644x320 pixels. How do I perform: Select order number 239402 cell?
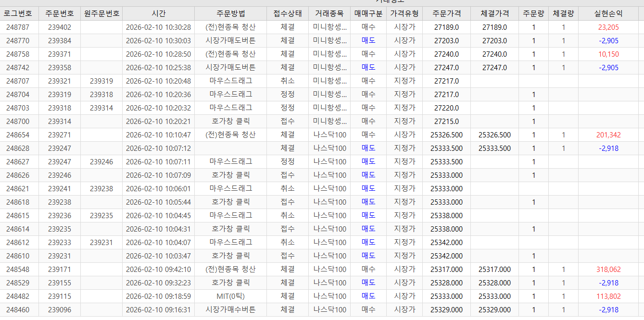point(60,27)
